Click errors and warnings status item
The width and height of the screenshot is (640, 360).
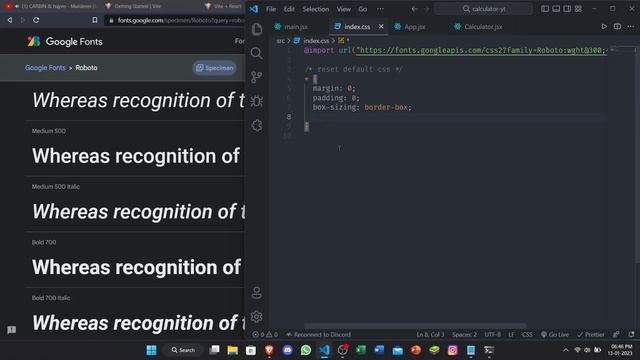tap(265, 335)
